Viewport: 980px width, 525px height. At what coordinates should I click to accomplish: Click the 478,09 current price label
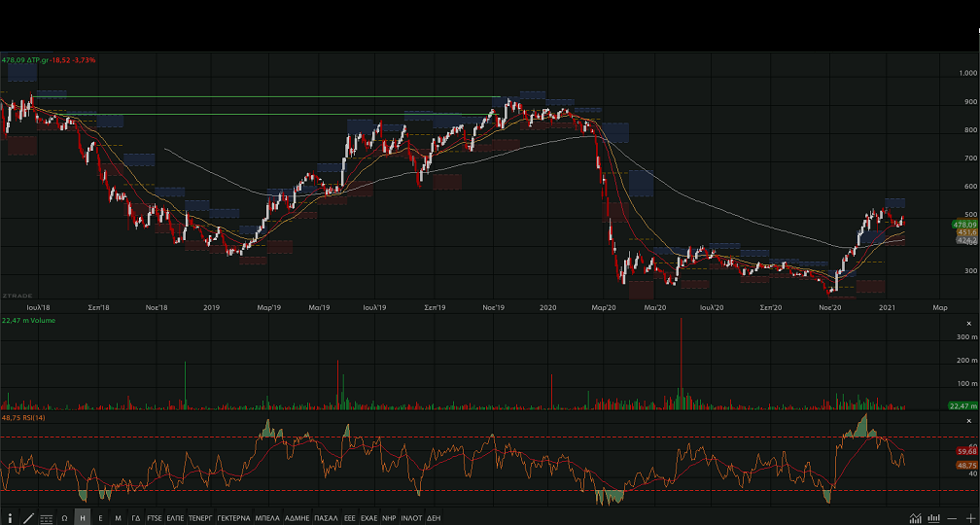coord(965,225)
